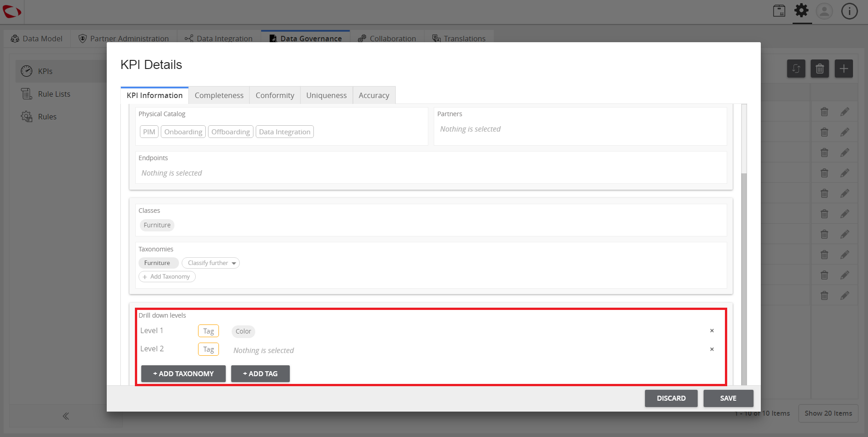The height and width of the screenshot is (437, 868).
Task: Open Rule Lists in the sidebar
Action: [x=54, y=94]
